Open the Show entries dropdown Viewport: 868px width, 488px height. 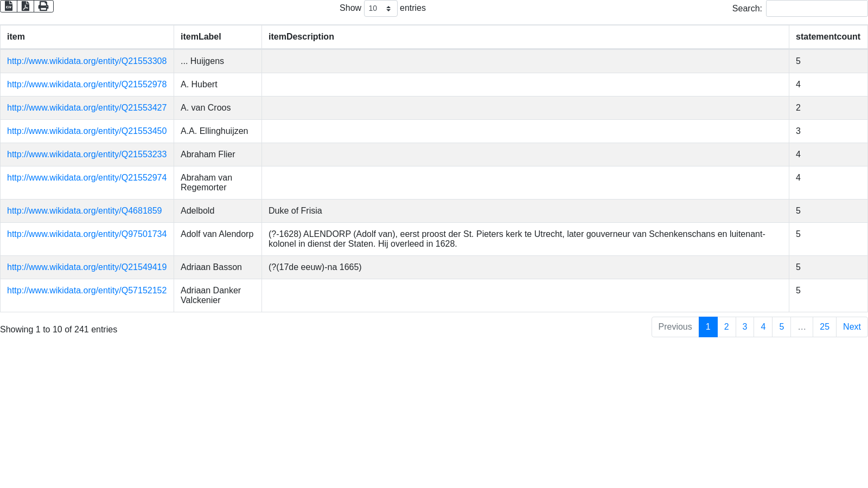(x=380, y=8)
